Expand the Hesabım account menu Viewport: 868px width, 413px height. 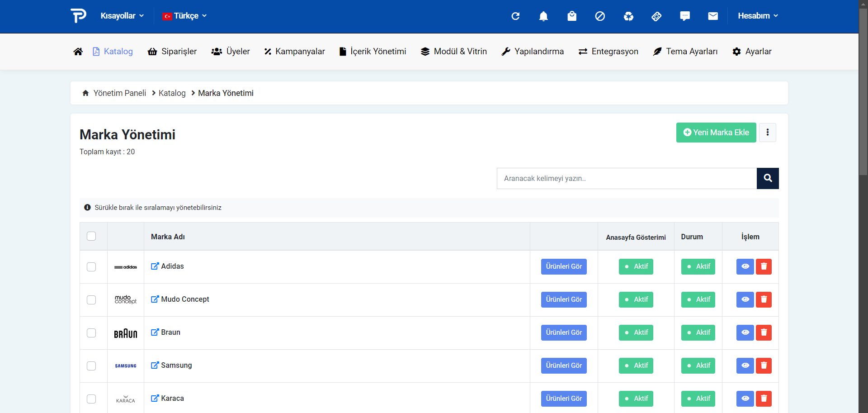point(758,16)
